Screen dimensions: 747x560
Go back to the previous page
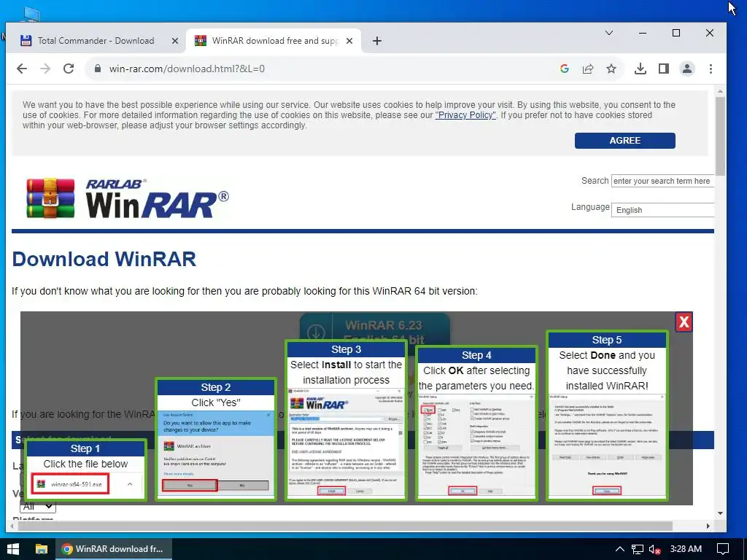pos(21,69)
